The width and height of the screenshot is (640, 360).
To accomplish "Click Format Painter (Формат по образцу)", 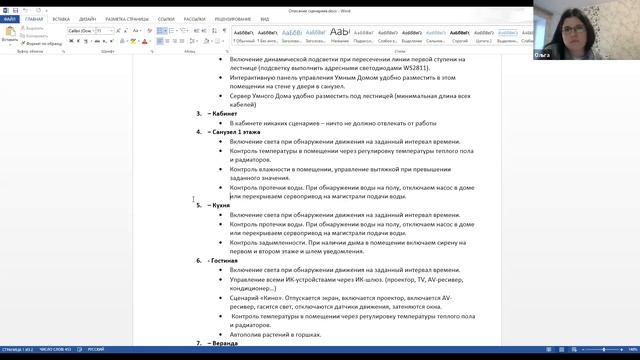I will [x=41, y=43].
